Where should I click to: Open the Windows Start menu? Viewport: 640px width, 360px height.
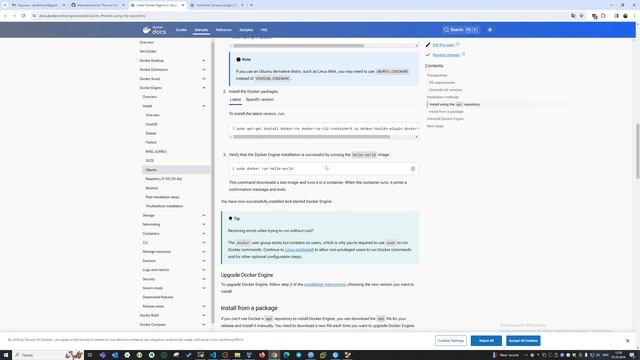[x=6, y=355]
